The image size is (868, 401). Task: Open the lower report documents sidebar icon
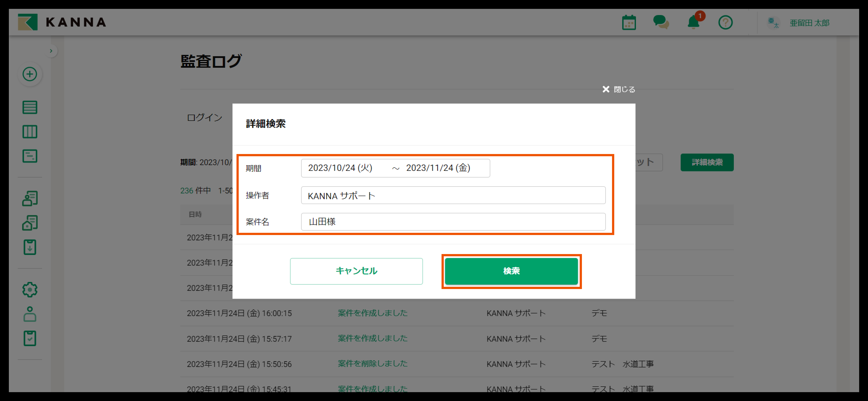(x=30, y=223)
